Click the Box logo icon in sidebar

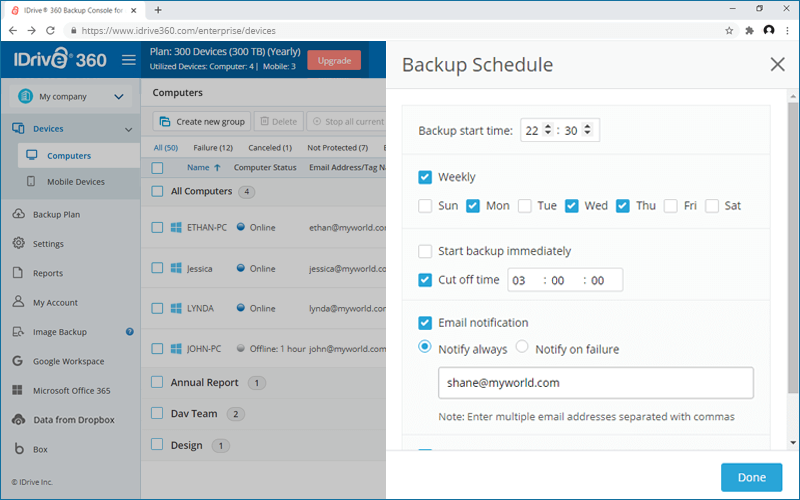(x=19, y=448)
